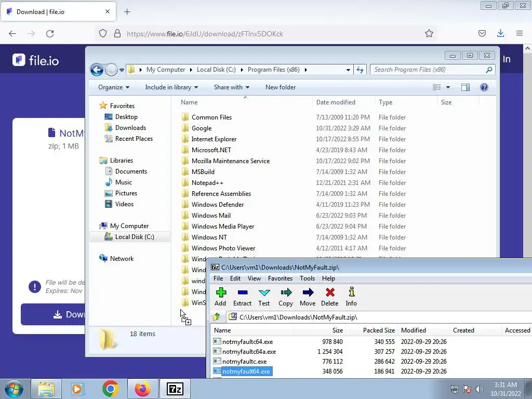Open the Firefox application menu
Viewport: 532px width, 399px height.
click(520, 33)
